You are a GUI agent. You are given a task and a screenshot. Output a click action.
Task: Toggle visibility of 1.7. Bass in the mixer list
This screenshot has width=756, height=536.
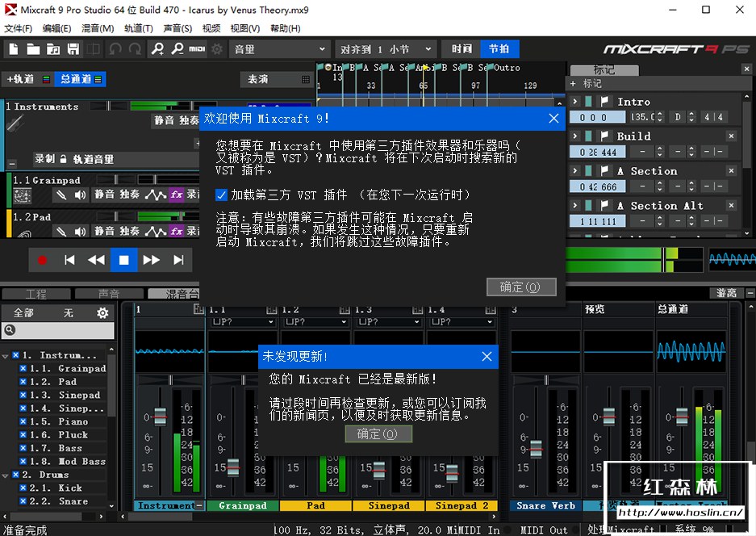point(23,448)
